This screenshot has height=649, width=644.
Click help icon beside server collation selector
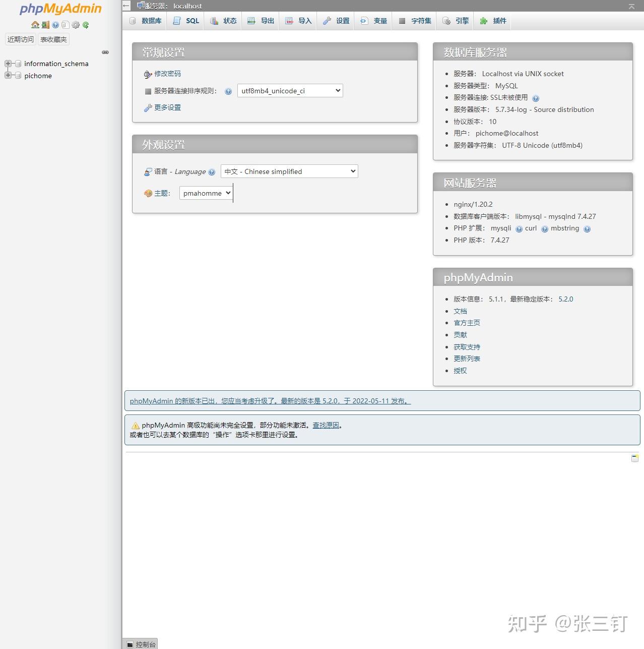tap(228, 91)
